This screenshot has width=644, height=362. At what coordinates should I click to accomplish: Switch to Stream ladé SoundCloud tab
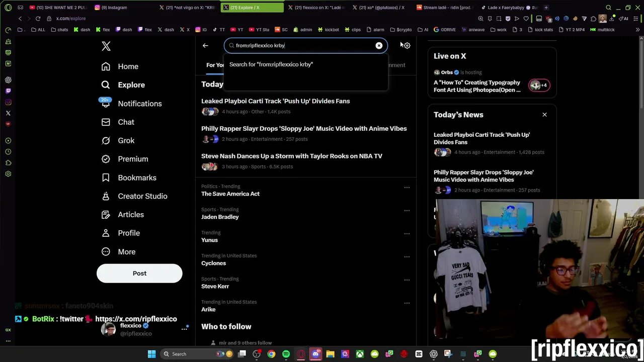tap(446, 8)
